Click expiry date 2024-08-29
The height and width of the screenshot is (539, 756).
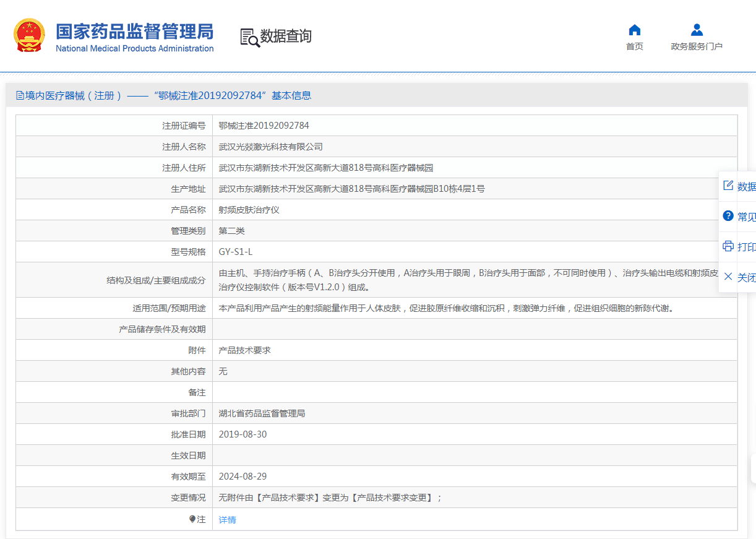coord(243,476)
